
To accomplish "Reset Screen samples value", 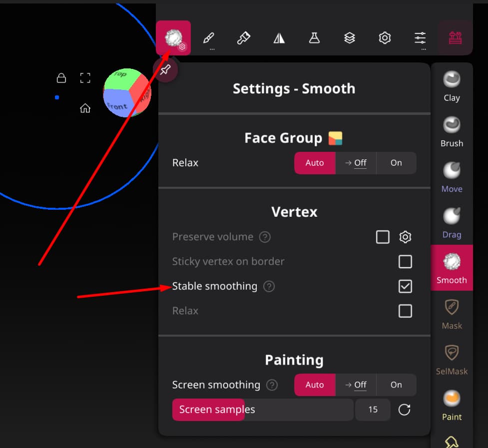I will (404, 410).
